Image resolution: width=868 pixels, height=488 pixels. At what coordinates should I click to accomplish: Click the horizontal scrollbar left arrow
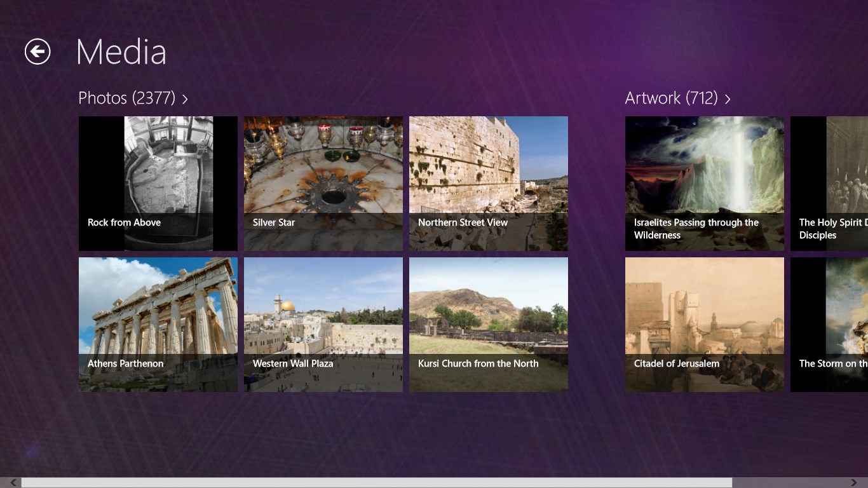coord(13,483)
